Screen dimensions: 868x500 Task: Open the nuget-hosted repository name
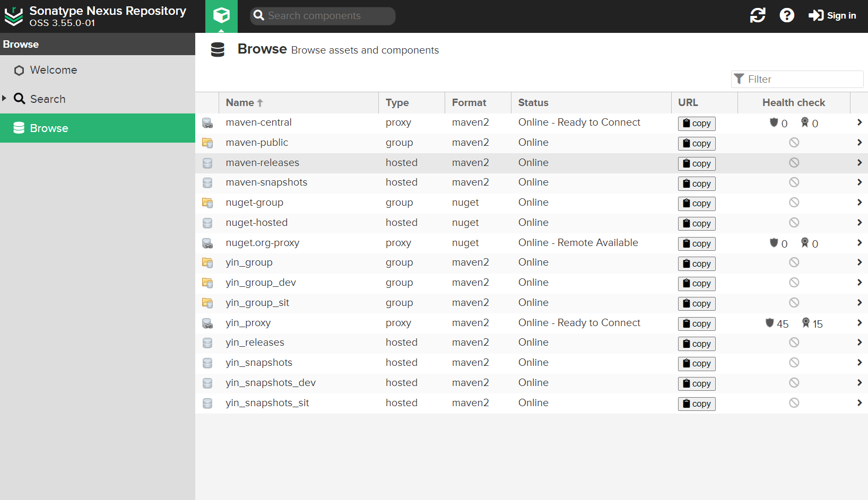(x=256, y=223)
